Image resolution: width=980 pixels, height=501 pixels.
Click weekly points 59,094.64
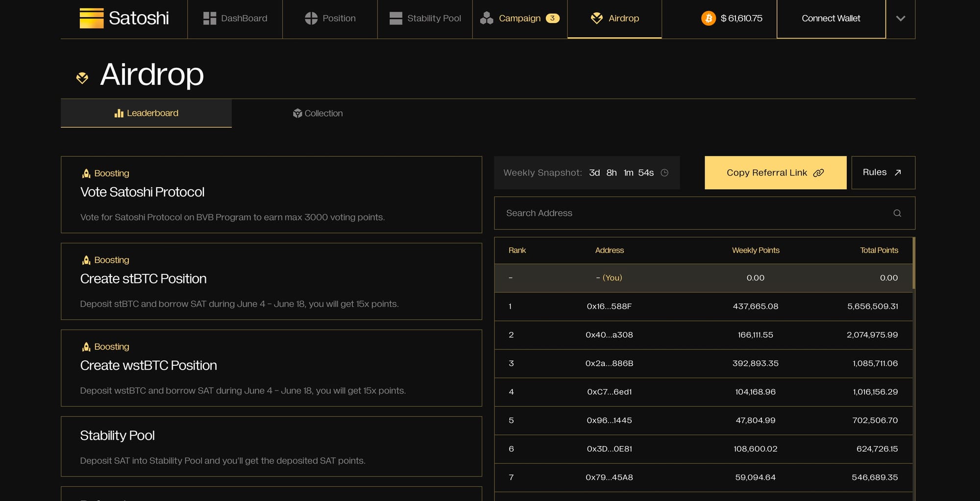pos(756,477)
